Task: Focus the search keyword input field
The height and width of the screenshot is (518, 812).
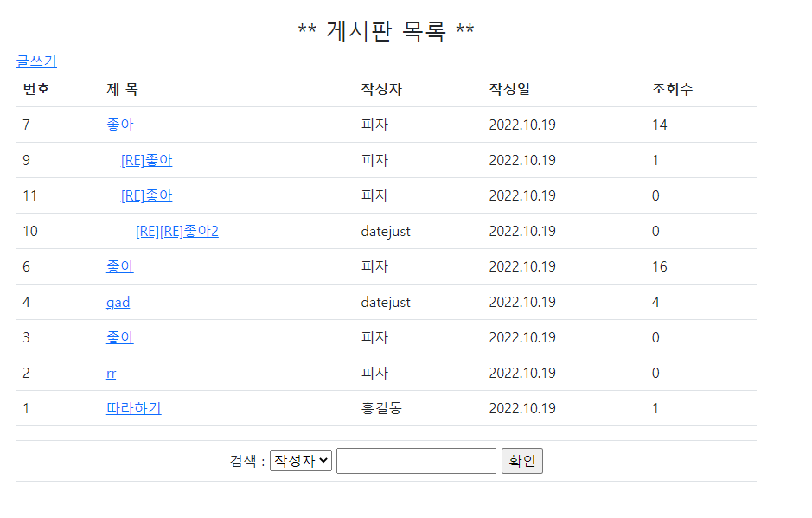Action: click(416, 461)
